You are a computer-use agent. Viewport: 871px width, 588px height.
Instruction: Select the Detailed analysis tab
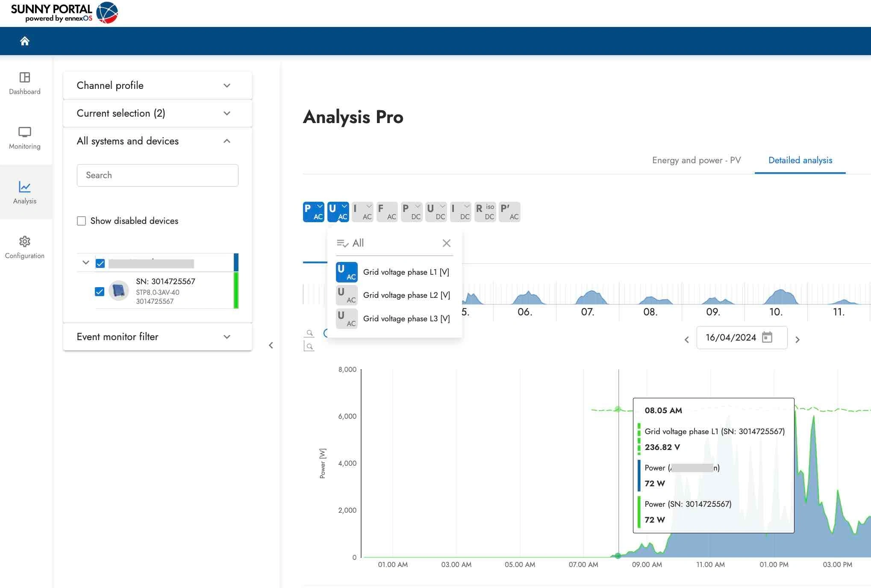(800, 160)
